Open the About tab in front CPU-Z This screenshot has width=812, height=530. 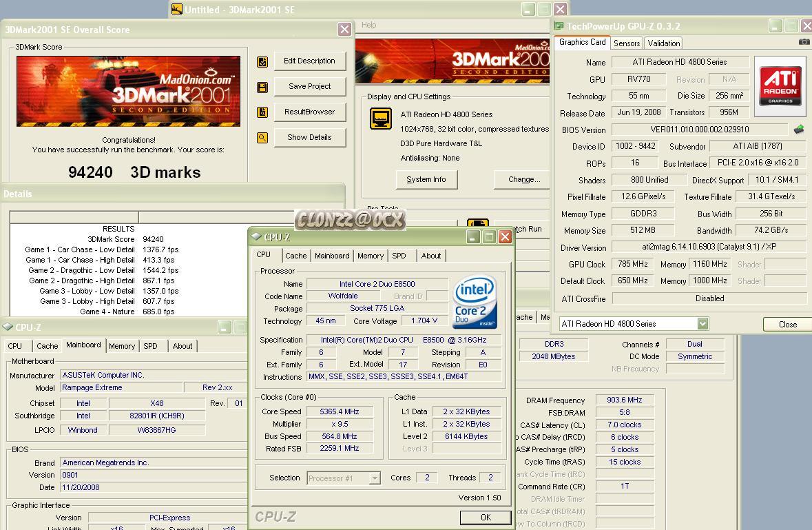431,256
